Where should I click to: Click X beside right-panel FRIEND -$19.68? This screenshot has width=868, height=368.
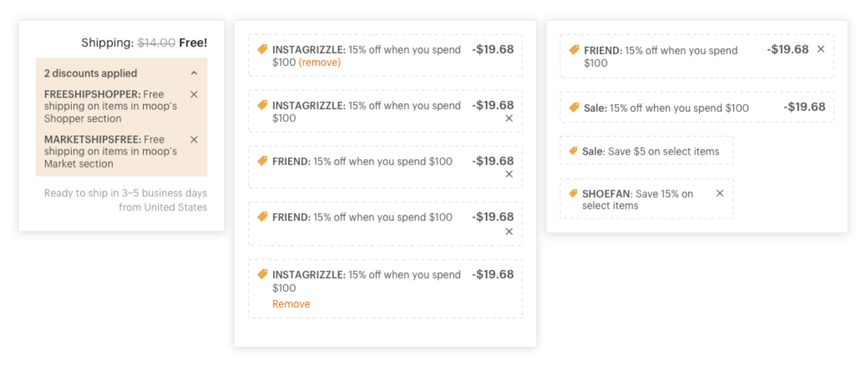coord(821,49)
